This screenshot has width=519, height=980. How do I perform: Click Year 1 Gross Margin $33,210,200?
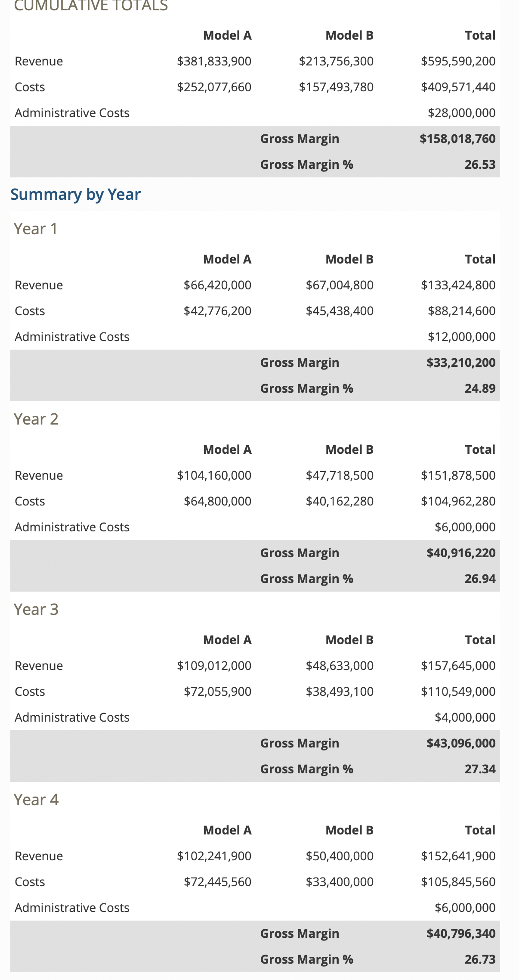click(x=461, y=363)
